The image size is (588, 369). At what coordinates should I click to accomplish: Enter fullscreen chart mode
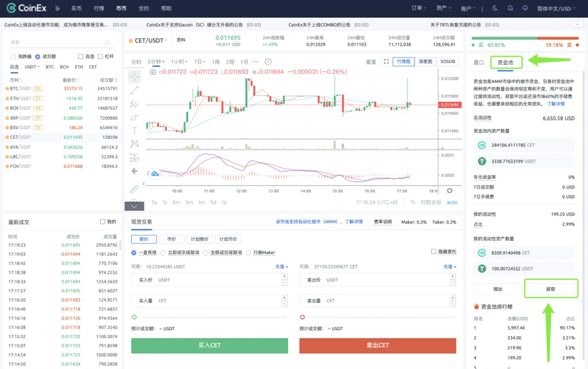(x=386, y=61)
